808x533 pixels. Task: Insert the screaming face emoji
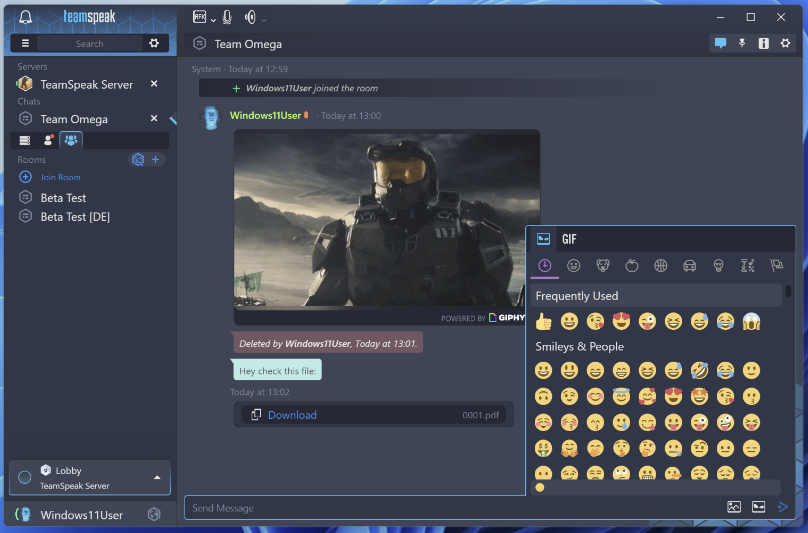751,322
